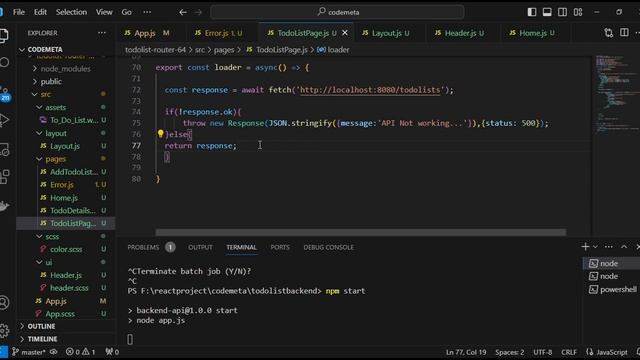The image size is (640, 360).
Task: Open Run and Debug view
Action: (x=4, y=120)
